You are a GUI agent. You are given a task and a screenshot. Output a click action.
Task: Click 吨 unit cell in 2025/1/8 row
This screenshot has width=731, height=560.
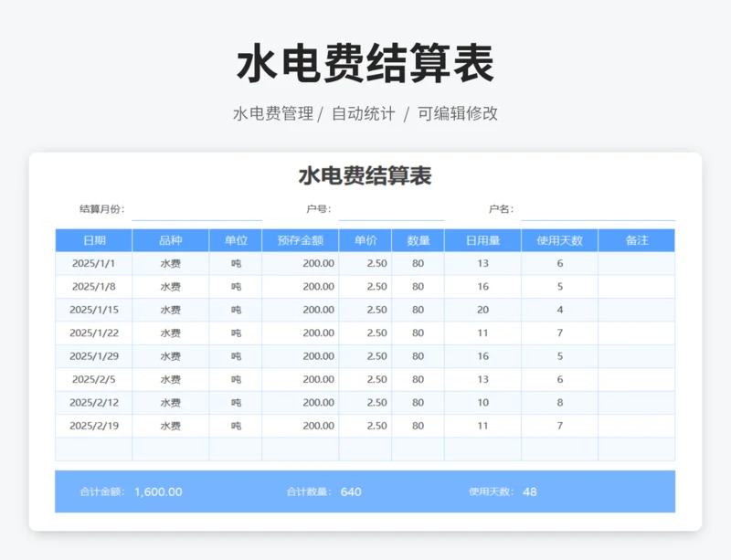click(236, 287)
